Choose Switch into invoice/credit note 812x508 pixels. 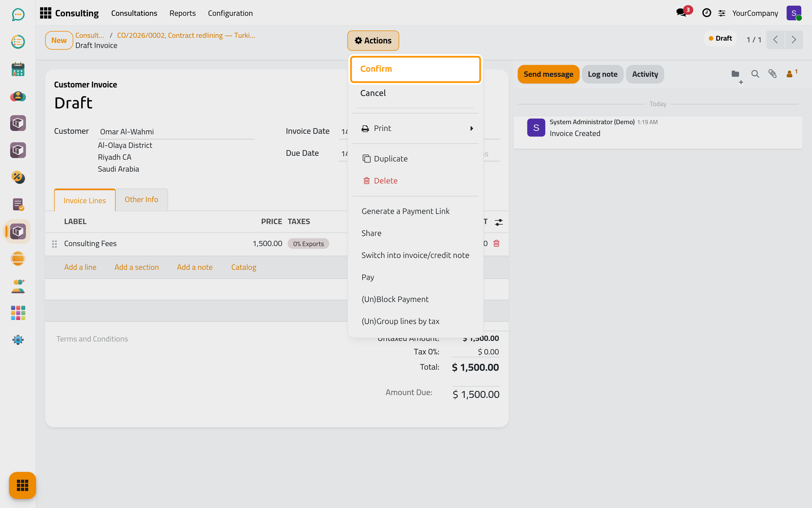415,255
